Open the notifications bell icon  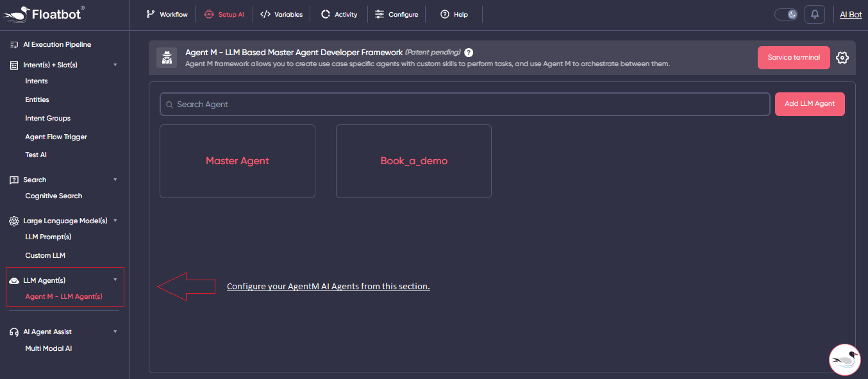pyautogui.click(x=815, y=14)
